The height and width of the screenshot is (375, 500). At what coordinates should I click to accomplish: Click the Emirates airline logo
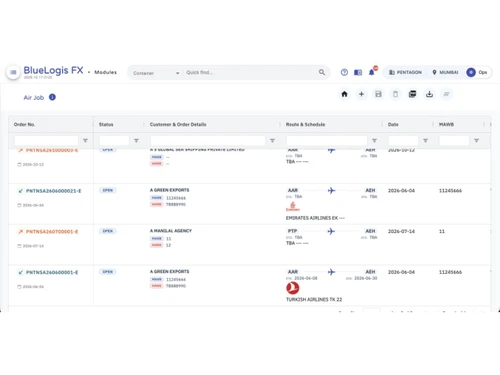pos(293,207)
